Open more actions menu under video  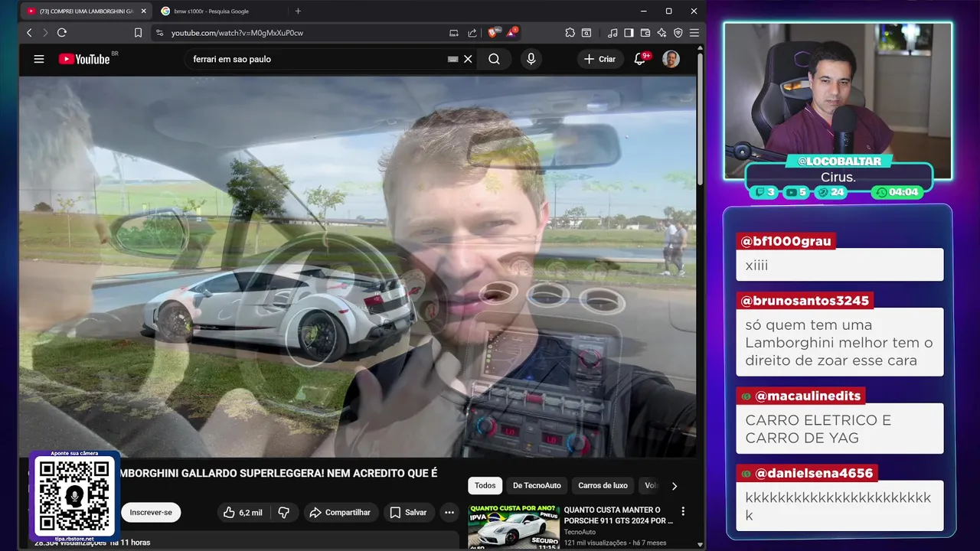[449, 513]
